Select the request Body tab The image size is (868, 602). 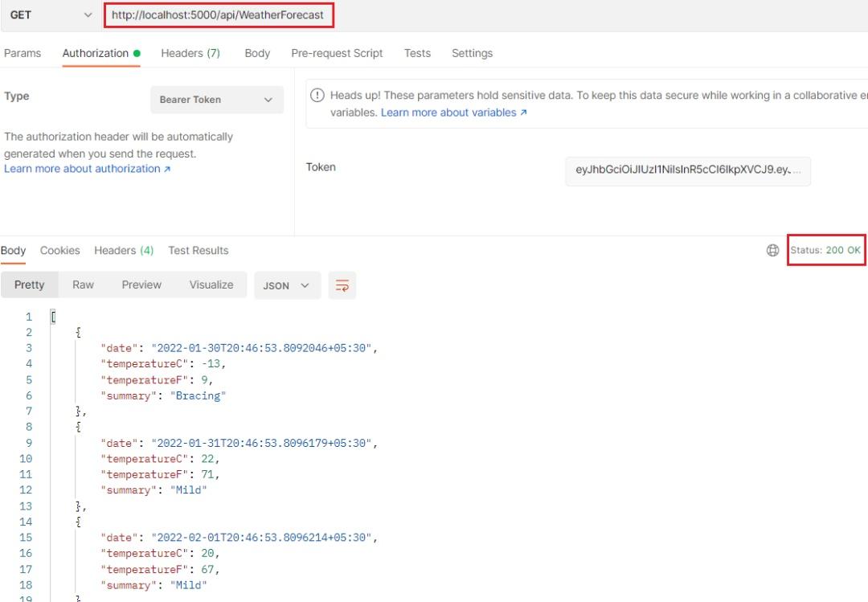(257, 53)
